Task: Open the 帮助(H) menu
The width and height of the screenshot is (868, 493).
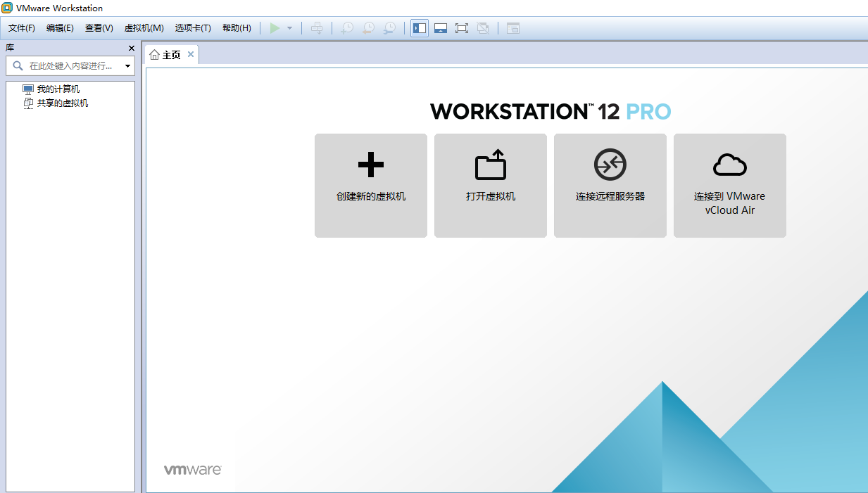Action: click(237, 28)
